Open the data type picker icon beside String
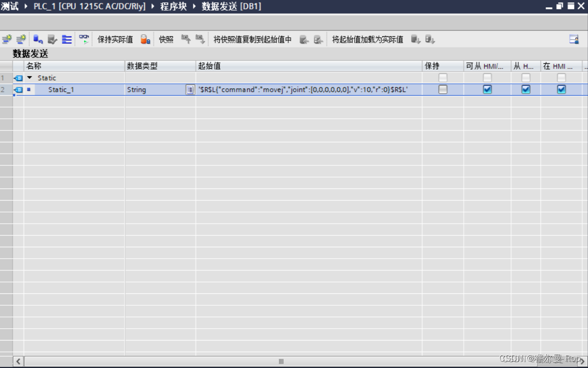The height and width of the screenshot is (368, 588). point(190,90)
